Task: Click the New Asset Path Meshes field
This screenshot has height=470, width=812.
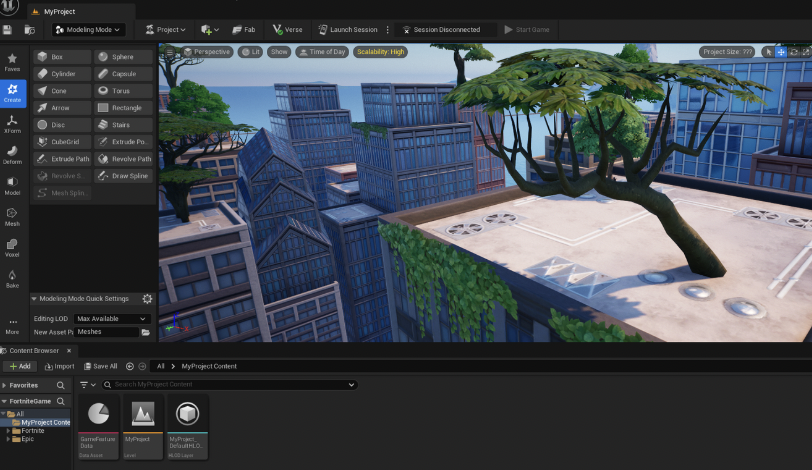Action: click(x=106, y=332)
